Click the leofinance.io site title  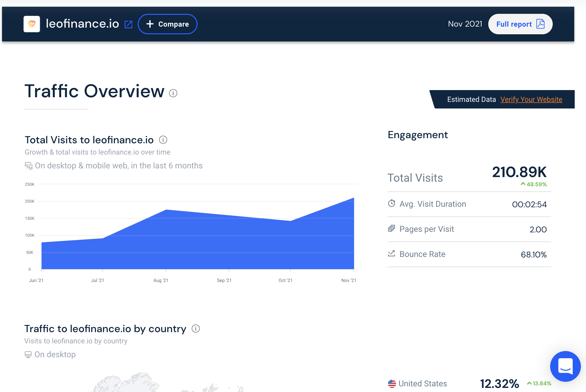click(x=82, y=24)
